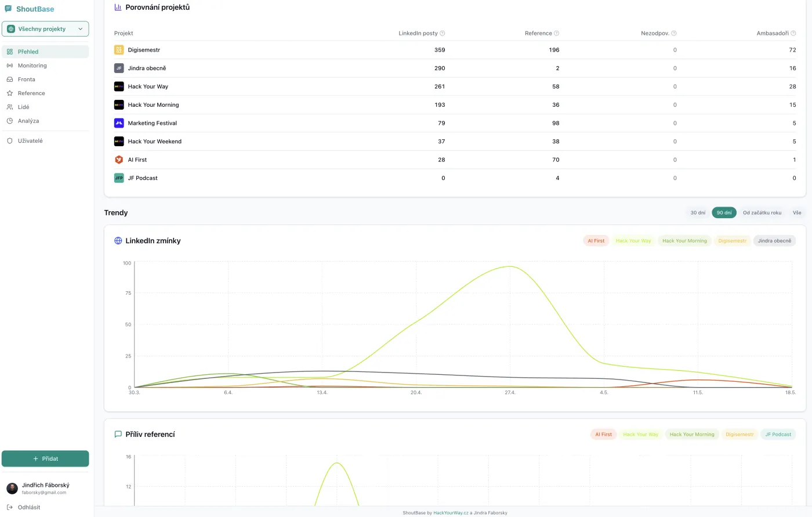
Task: Click the Přidat button
Action: (45, 458)
